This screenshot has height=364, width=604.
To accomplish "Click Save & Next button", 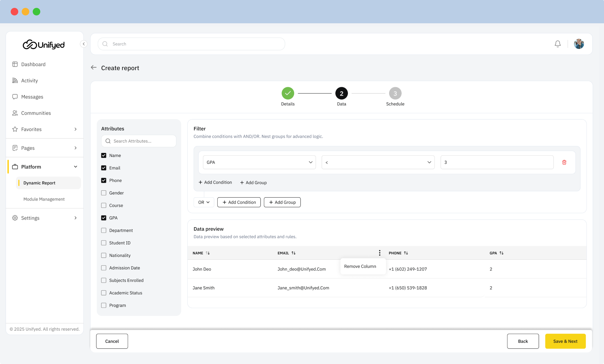I will click(x=565, y=341).
